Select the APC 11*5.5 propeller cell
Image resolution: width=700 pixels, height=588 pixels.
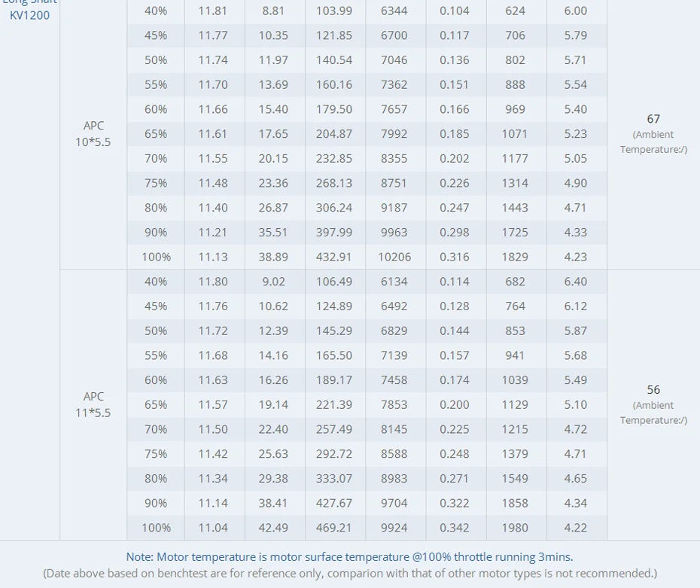point(93,404)
